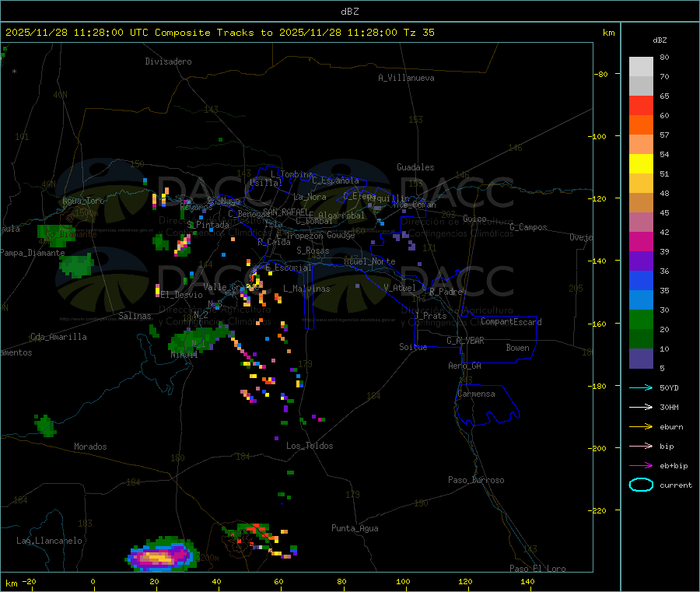
Task: Select the light gray 70 dBZ swatch
Action: click(641, 67)
